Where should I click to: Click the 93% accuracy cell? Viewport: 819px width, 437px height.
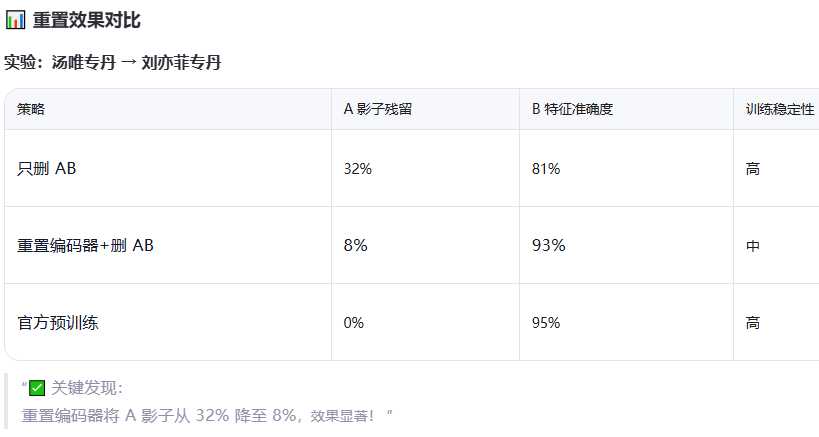click(x=548, y=246)
